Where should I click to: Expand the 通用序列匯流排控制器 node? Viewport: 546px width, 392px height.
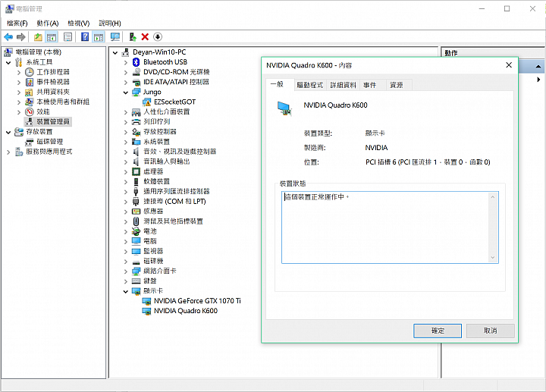(126, 192)
